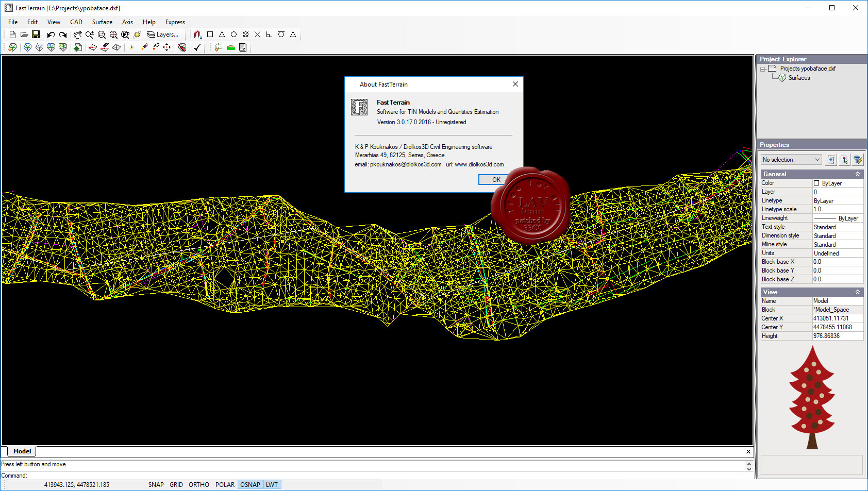Click command history scroll down arrow

tap(749, 468)
